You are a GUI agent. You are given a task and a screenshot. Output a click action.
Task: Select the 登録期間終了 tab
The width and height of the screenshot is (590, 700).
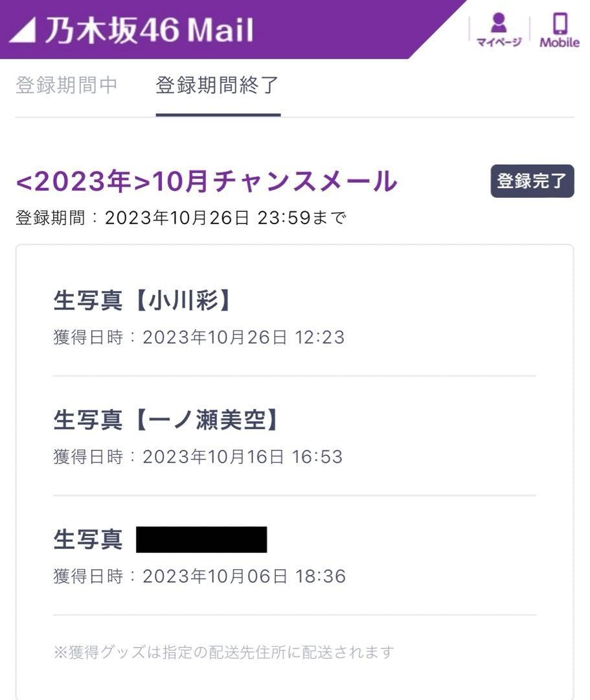pos(218,86)
